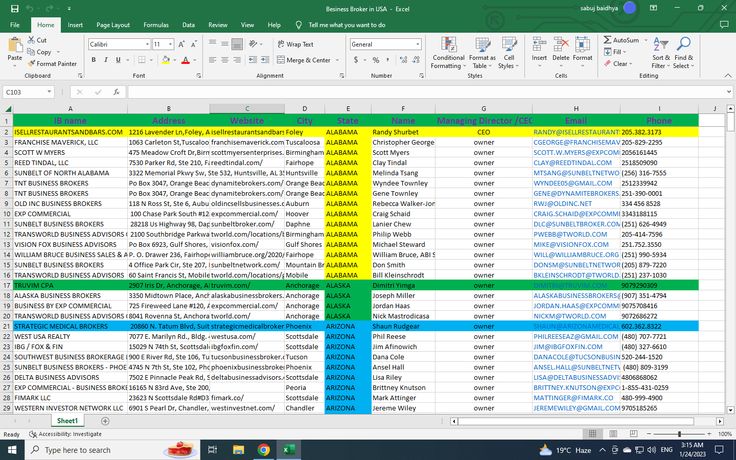
Task: Switch to the Formulas tab
Action: click(x=156, y=25)
